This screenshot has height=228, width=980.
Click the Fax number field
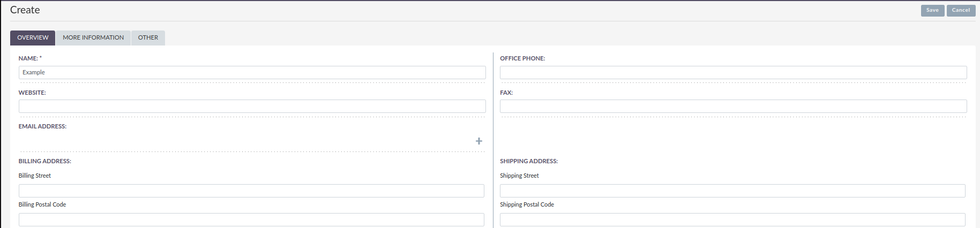pos(733,106)
